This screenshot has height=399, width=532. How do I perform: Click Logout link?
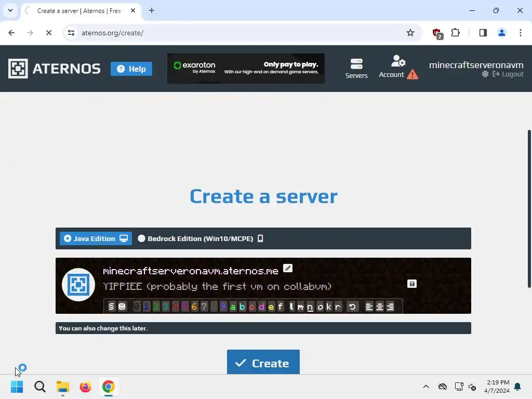[x=508, y=74]
